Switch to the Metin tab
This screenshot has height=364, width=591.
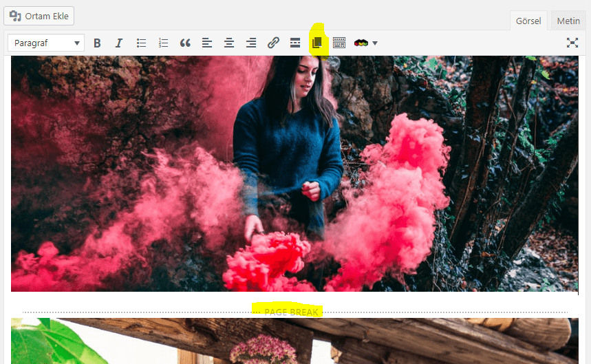tap(568, 21)
